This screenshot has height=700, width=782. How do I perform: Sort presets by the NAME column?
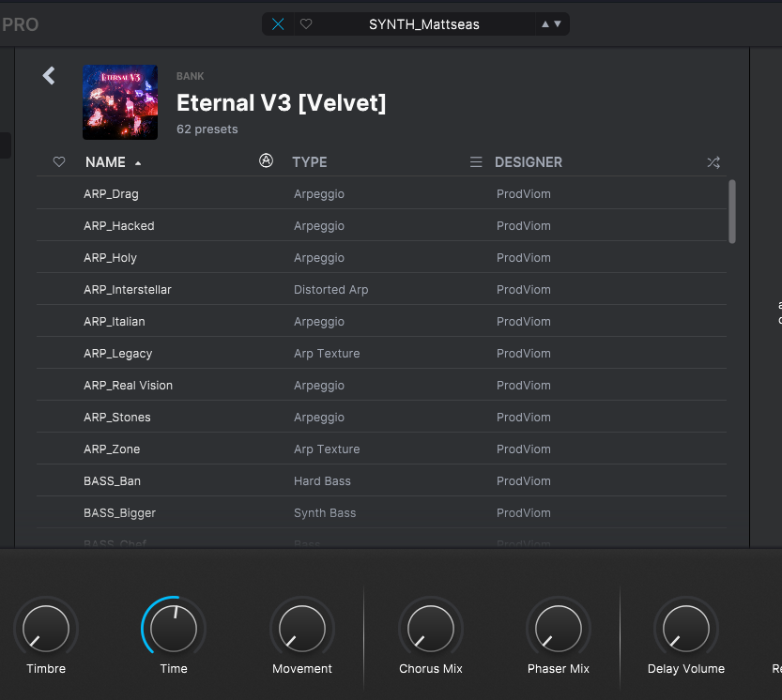click(105, 162)
